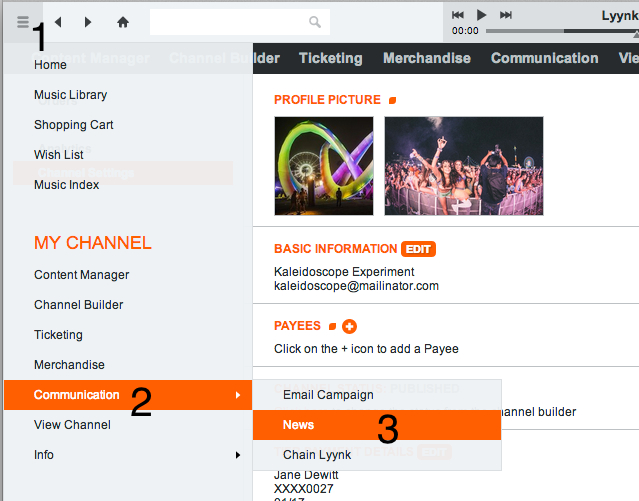Play the current track

click(481, 15)
